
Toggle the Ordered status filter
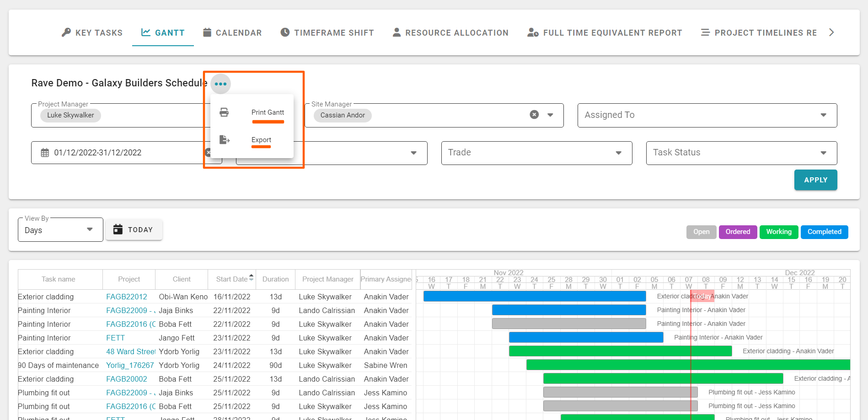(x=737, y=232)
